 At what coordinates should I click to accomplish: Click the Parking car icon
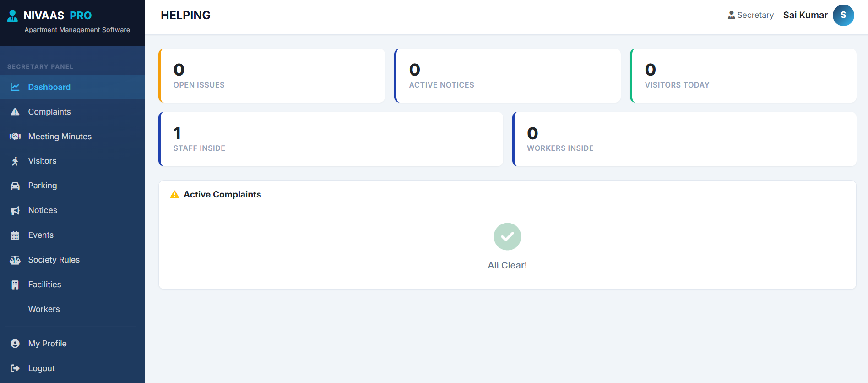point(15,186)
